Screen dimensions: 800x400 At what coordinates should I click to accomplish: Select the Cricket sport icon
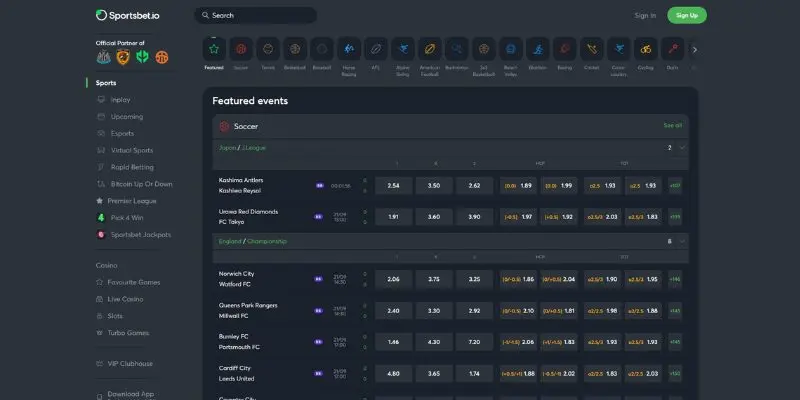click(x=592, y=49)
